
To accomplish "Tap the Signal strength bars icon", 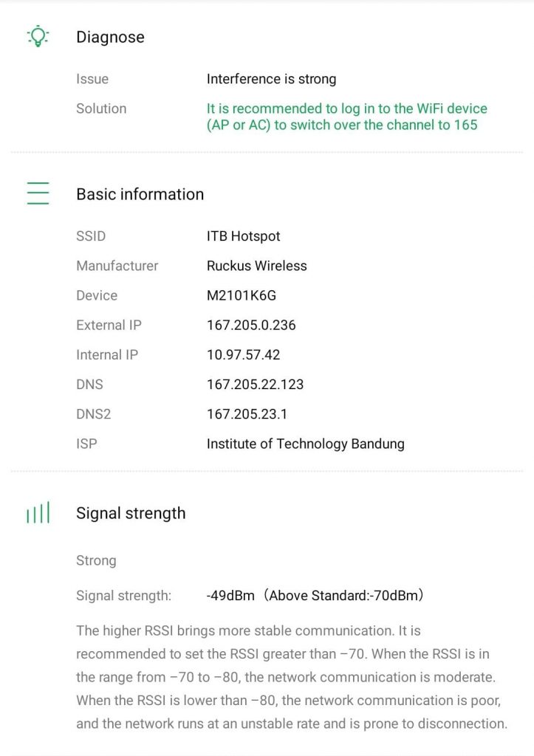I will tap(38, 513).
